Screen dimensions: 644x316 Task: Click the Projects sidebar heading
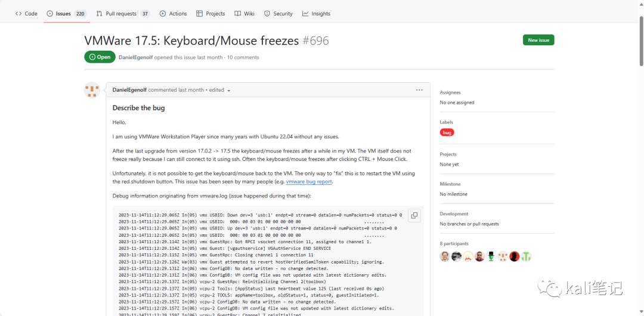coord(448,154)
